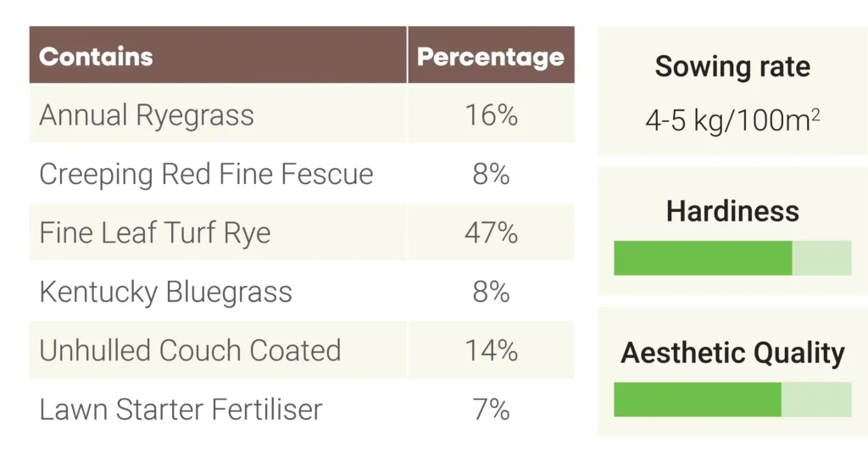This screenshot has width=868, height=452.
Task: Click the Contains column header
Action: point(96,57)
